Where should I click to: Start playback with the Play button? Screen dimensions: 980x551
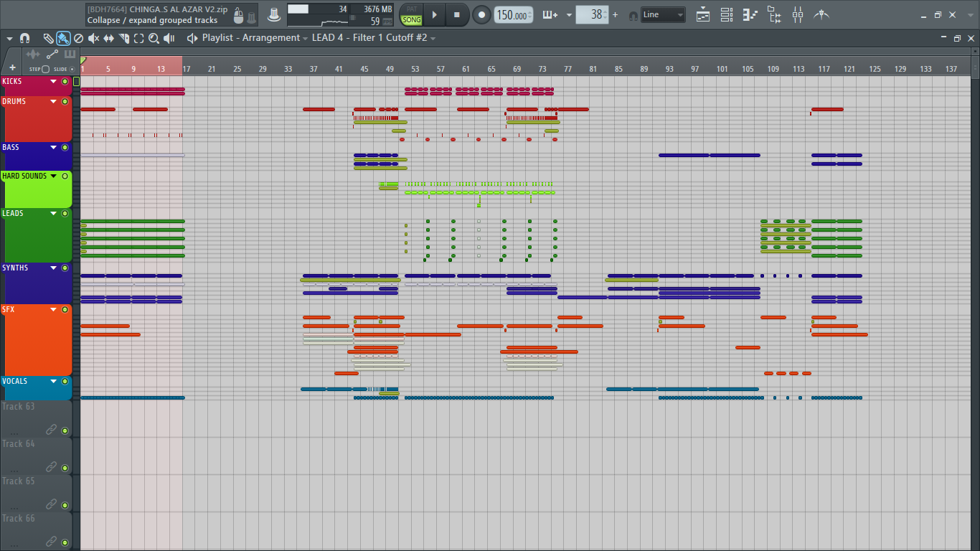click(434, 14)
